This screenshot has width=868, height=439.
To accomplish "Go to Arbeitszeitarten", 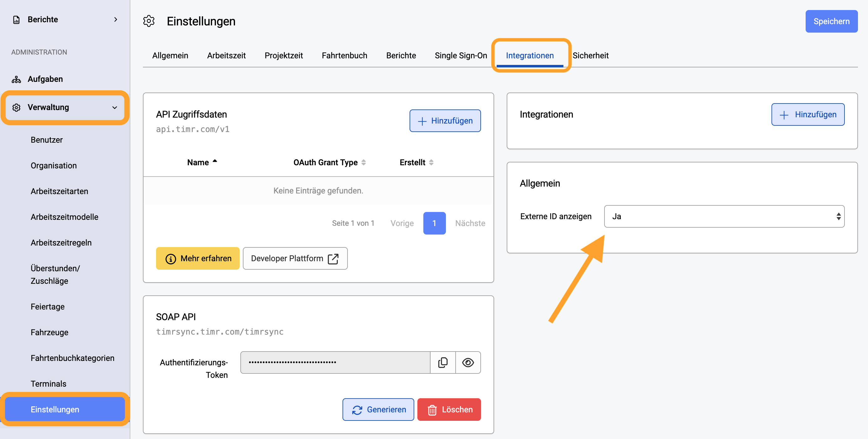I will point(59,191).
